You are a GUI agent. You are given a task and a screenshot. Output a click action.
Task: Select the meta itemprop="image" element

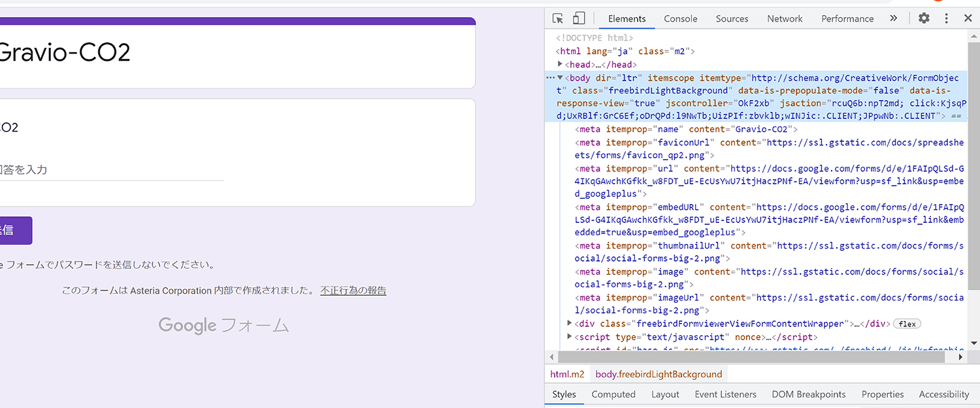[x=769, y=278]
